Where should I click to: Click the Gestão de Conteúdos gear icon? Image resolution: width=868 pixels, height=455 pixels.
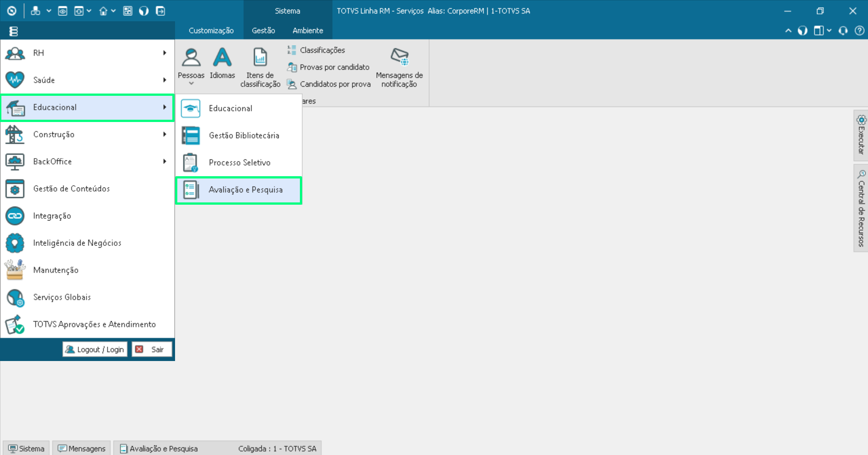[x=15, y=189]
